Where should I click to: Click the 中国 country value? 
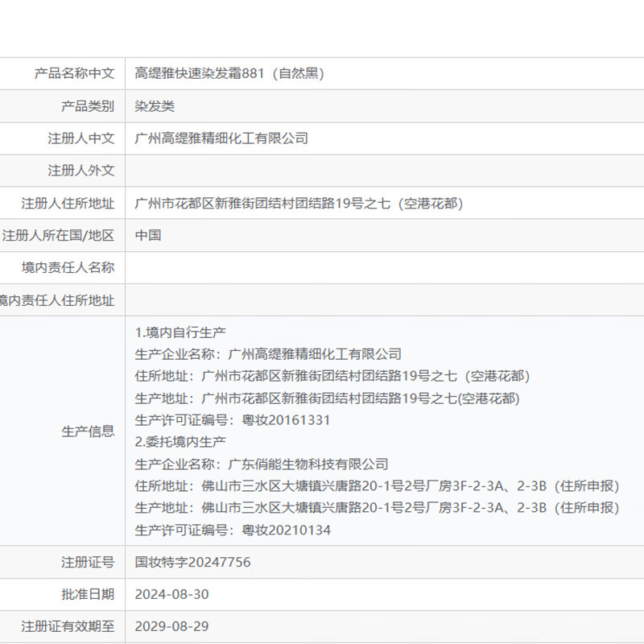tap(148, 236)
